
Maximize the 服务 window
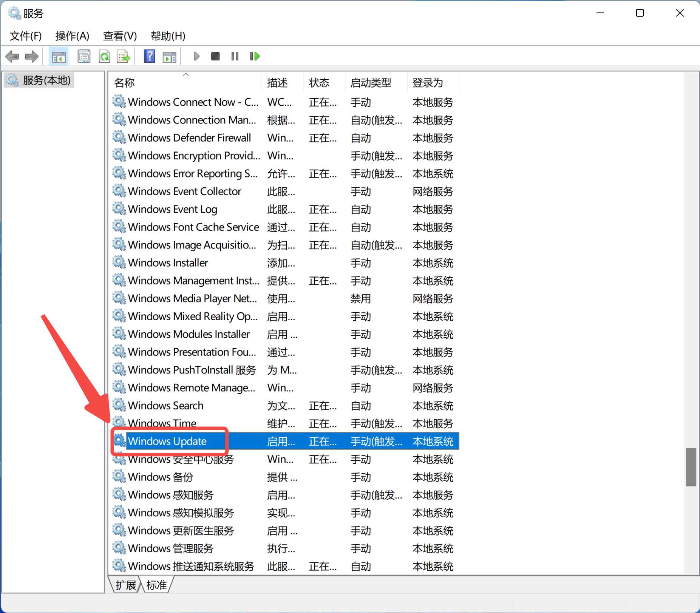(640, 13)
